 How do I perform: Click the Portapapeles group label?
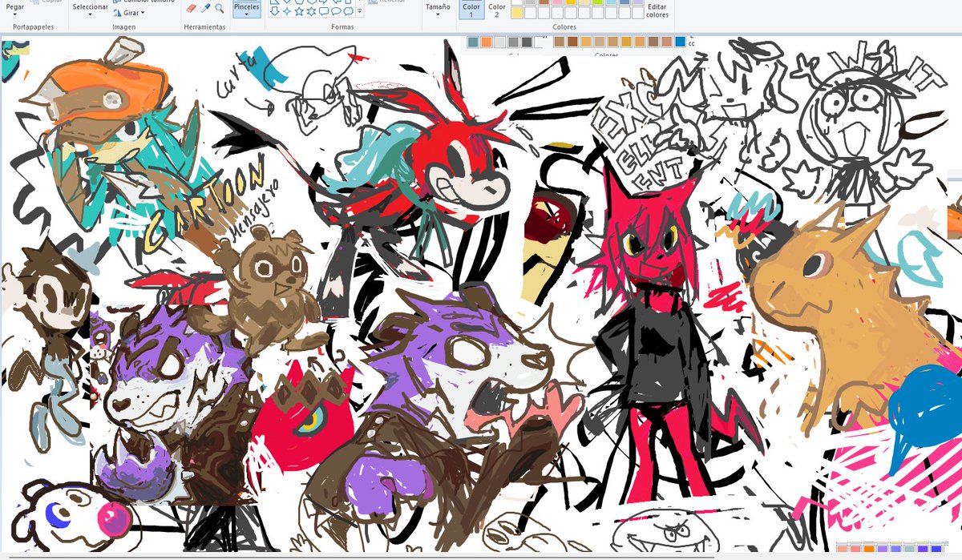point(33,27)
